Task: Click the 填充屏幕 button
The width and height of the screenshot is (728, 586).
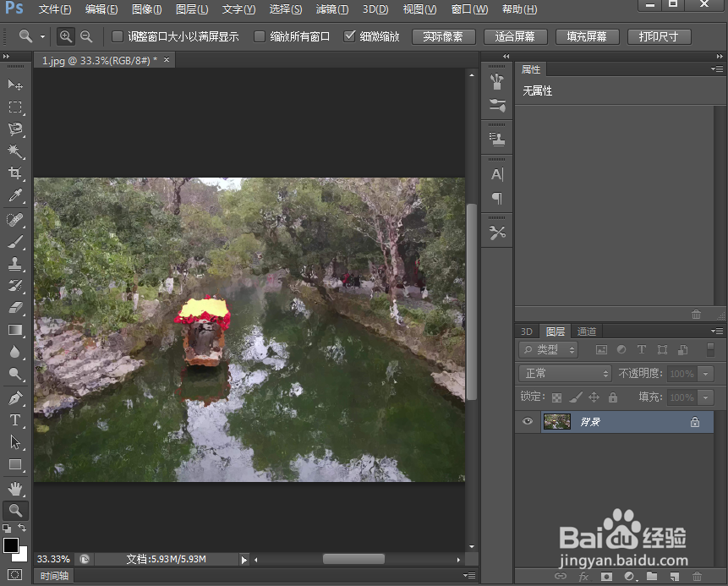Action: point(588,36)
